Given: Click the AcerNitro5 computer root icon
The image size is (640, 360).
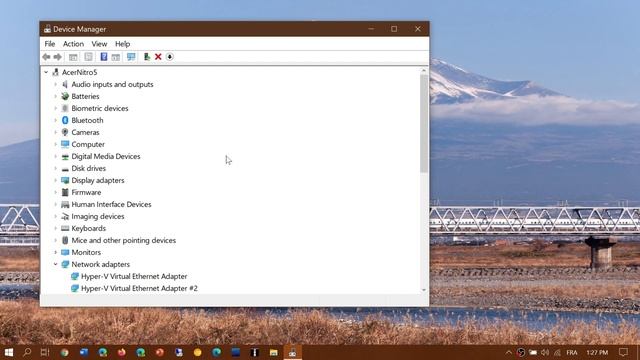Looking at the screenshot, I should 56,72.
